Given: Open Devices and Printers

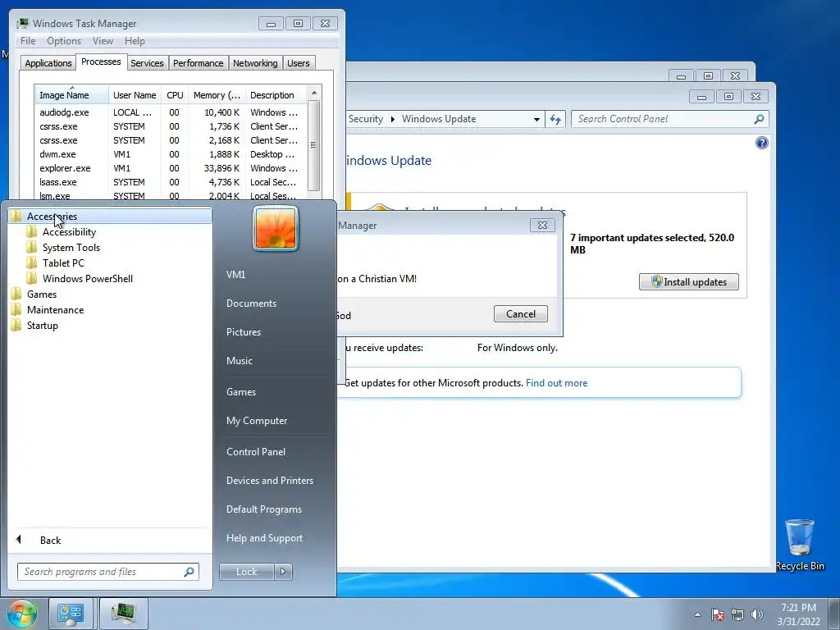Looking at the screenshot, I should pos(269,481).
